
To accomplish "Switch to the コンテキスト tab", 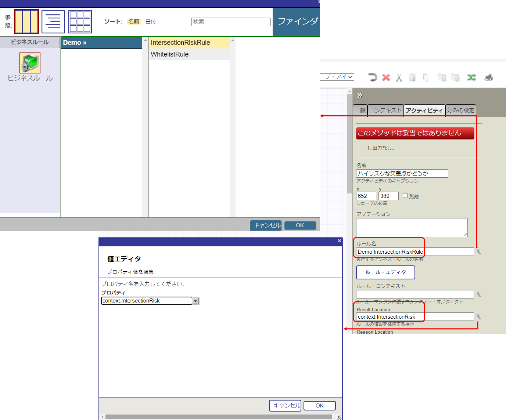I will (x=385, y=111).
